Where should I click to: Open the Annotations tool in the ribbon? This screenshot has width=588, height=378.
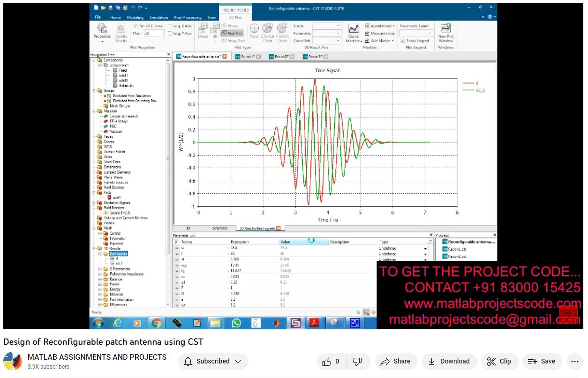[x=380, y=26]
